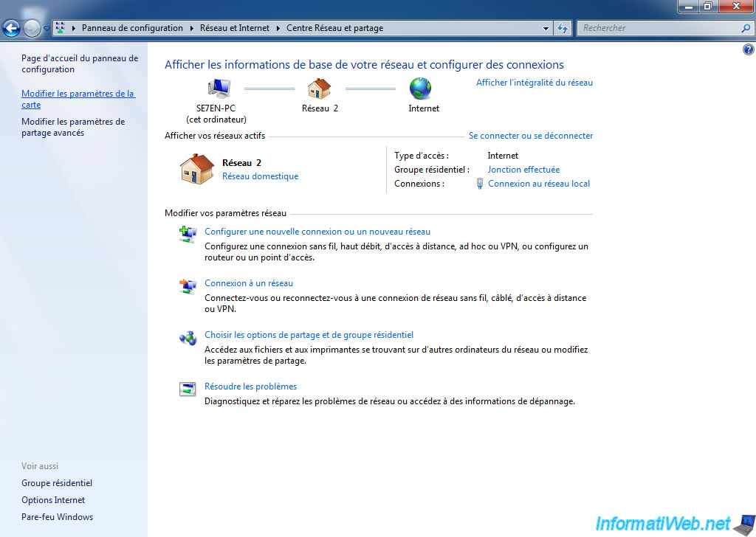Click the Internet globe icon

pos(420,89)
